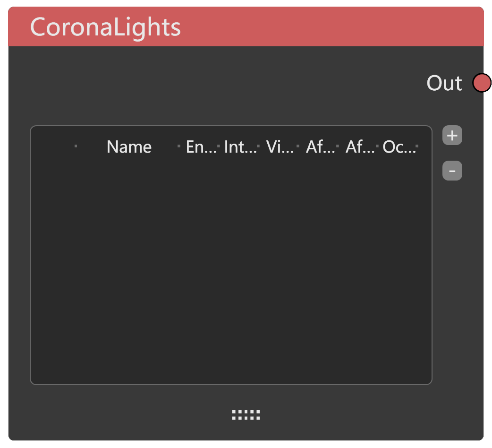Image resolution: width=492 pixels, height=448 pixels.
Task: Click the Vi... column header
Action: (279, 147)
